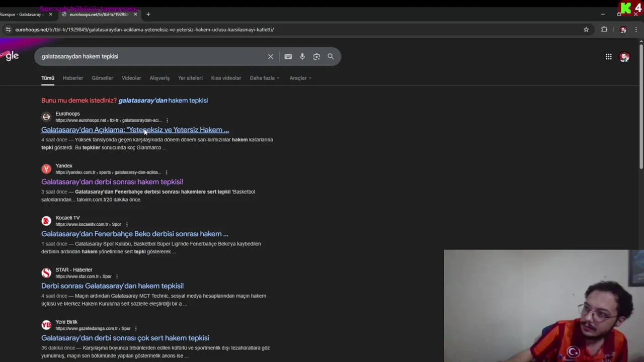Image resolution: width=644 pixels, height=362 pixels.
Task: Open the Chrome profile avatar in the toolbar
Action: [623, 30]
